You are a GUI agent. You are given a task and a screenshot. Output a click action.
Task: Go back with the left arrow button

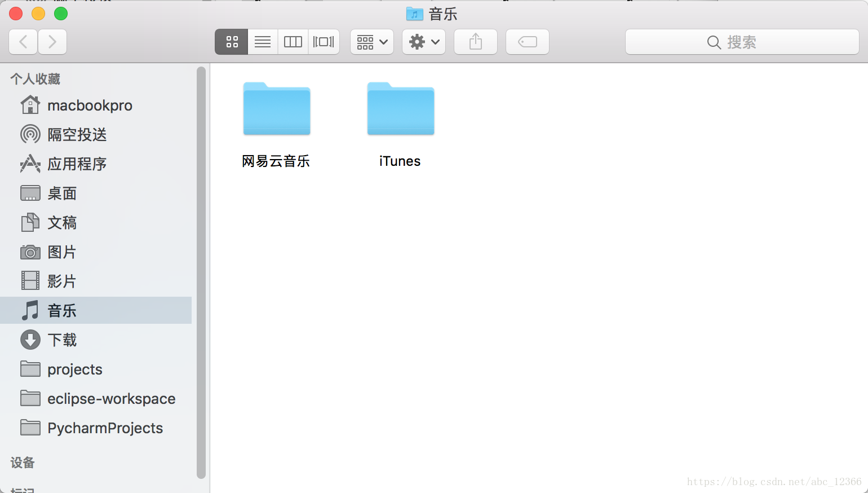(x=24, y=42)
